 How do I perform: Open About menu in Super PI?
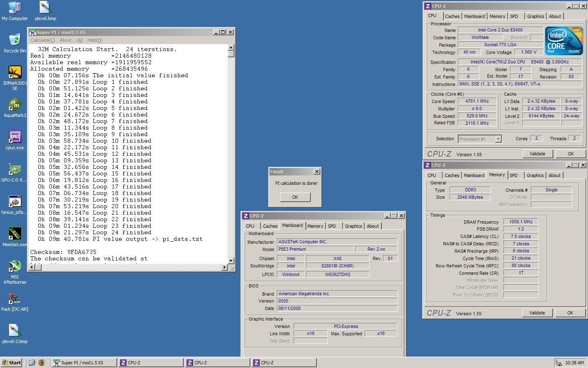point(71,40)
